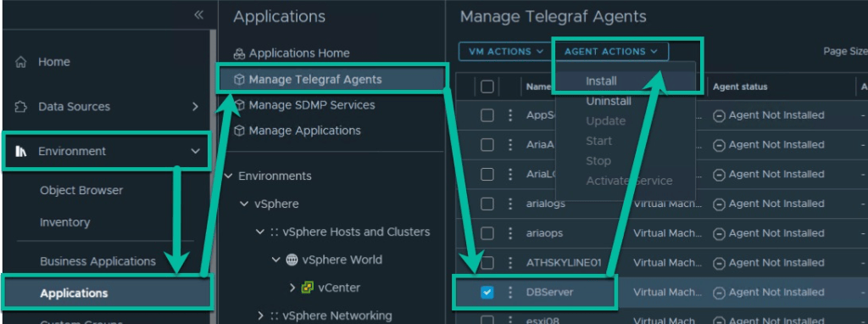The width and height of the screenshot is (868, 324).
Task: Expand the vSphere Networking node
Action: [x=259, y=316]
